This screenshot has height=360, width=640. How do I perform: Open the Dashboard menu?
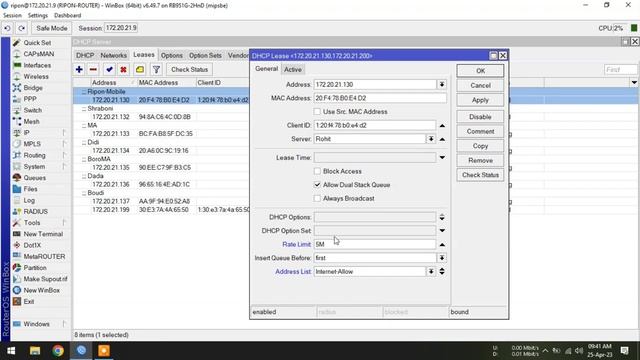pos(67,16)
